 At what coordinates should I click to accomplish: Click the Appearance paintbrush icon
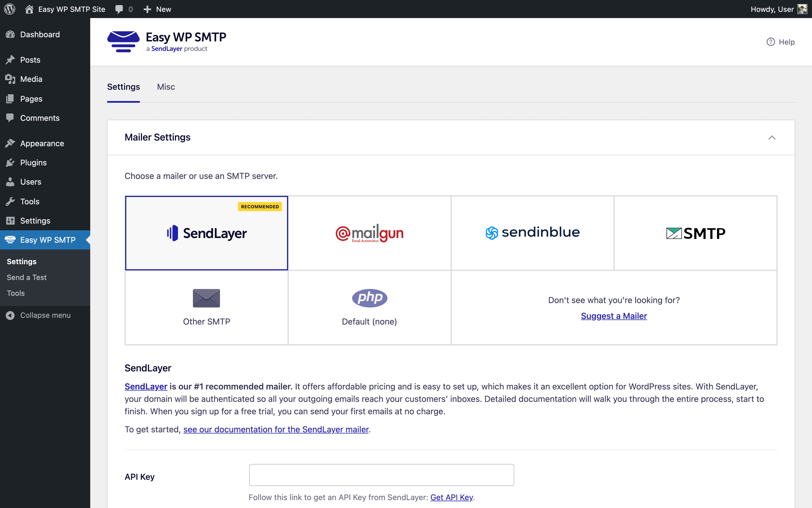pos(10,143)
